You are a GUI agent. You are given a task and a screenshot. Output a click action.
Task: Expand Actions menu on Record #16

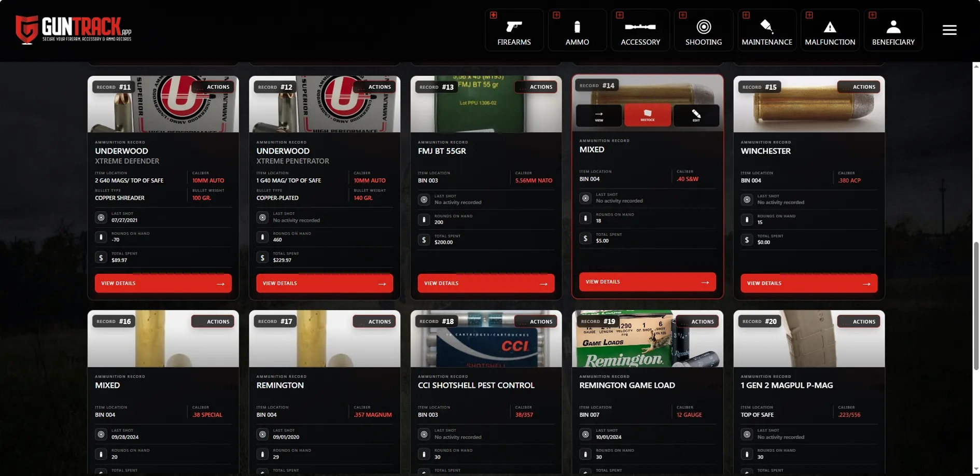213,321
